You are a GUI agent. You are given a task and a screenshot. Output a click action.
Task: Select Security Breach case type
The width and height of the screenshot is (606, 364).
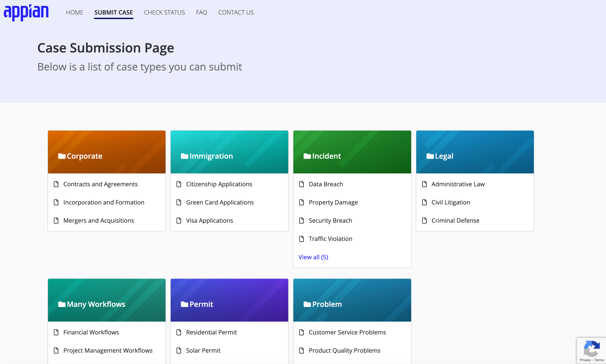(x=330, y=220)
